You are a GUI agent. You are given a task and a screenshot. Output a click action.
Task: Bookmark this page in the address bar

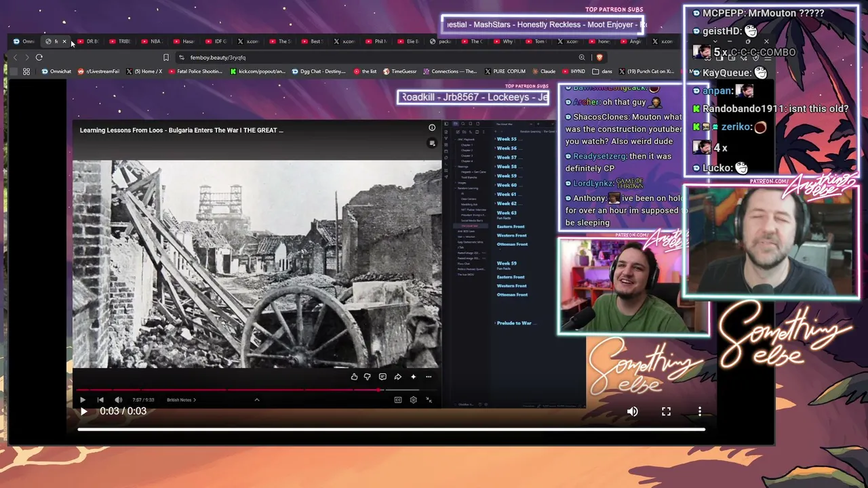click(x=166, y=58)
